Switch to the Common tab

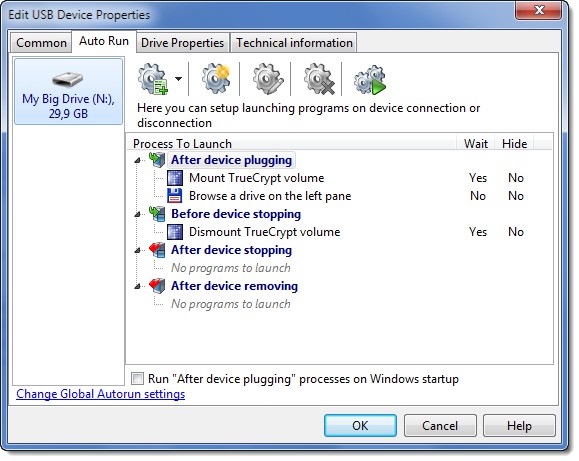tap(41, 43)
